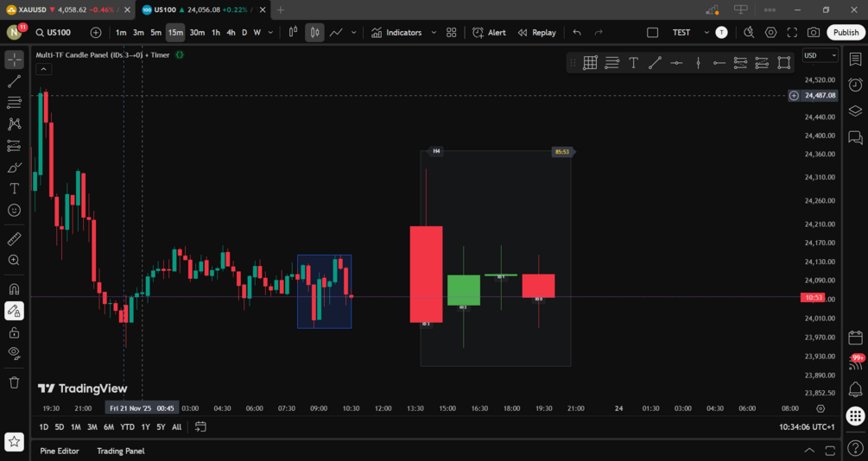Expand the chart style dropdown arrow

coord(354,33)
